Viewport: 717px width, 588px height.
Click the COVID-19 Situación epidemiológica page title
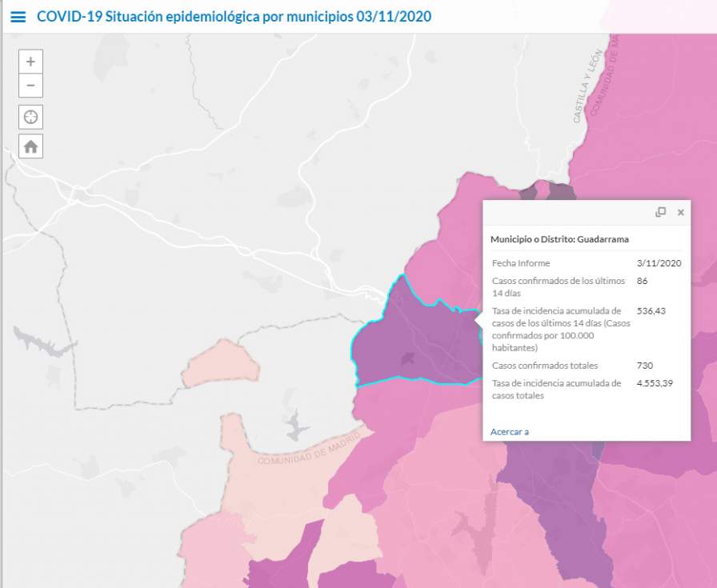click(235, 17)
